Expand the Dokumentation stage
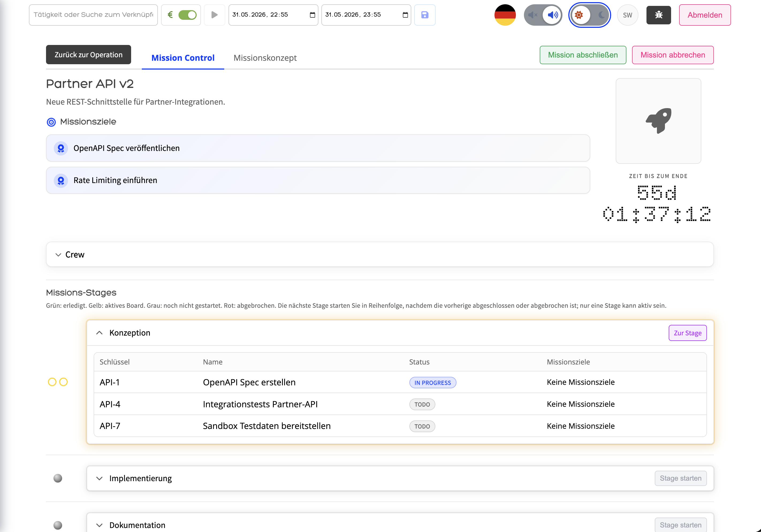 click(x=99, y=525)
